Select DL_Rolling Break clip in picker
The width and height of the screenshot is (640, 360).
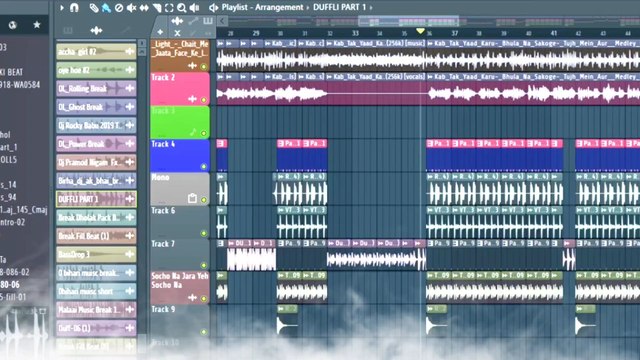tap(96, 89)
